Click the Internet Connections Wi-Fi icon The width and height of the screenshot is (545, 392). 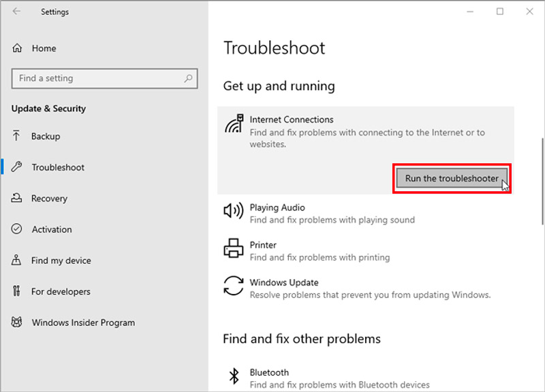[x=234, y=125]
